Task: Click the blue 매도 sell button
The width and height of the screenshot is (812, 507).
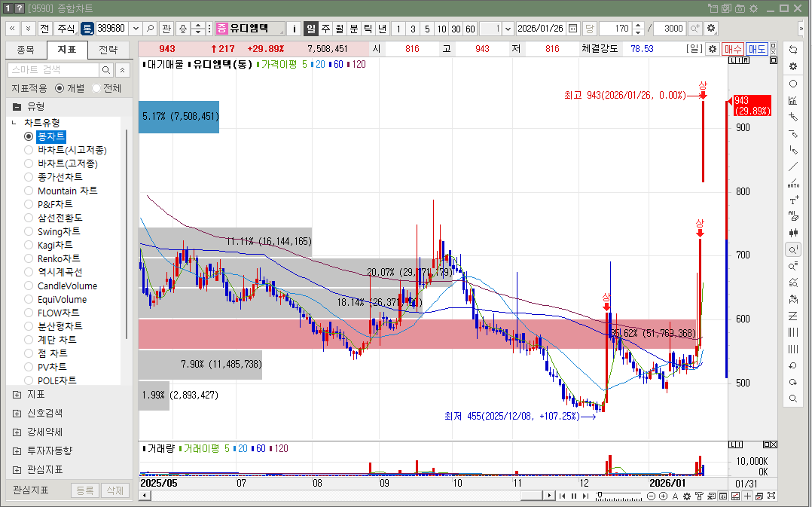Action: (756, 49)
